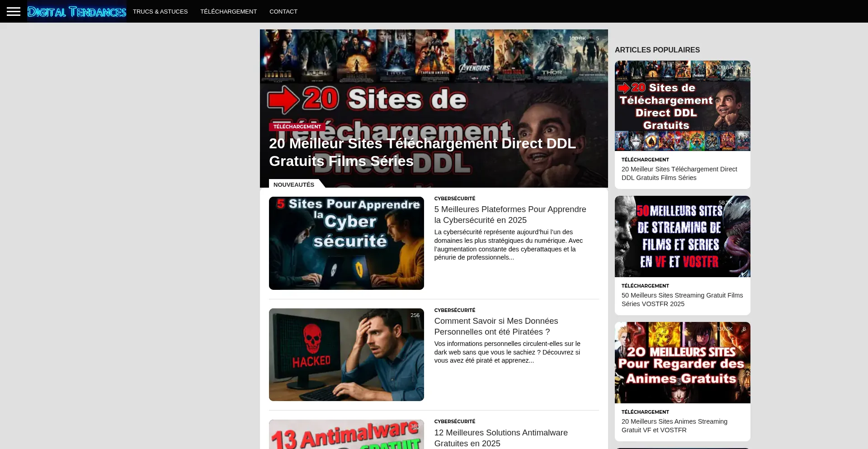Image resolution: width=868 pixels, height=449 pixels.
Task: Open '20 Meilleurs Sites Animes Streaming' link
Action: click(x=674, y=425)
